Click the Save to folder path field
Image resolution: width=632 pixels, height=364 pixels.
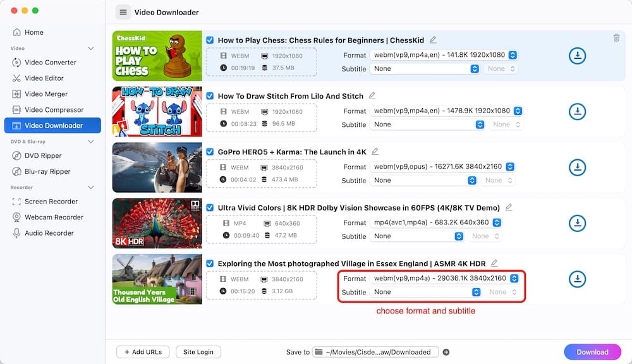click(375, 352)
